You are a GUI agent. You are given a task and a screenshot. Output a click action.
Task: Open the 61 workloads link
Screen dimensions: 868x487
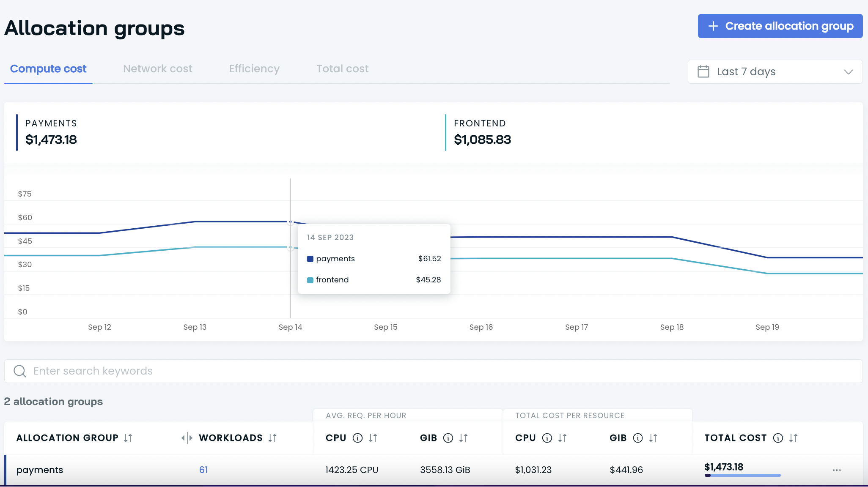(x=203, y=470)
